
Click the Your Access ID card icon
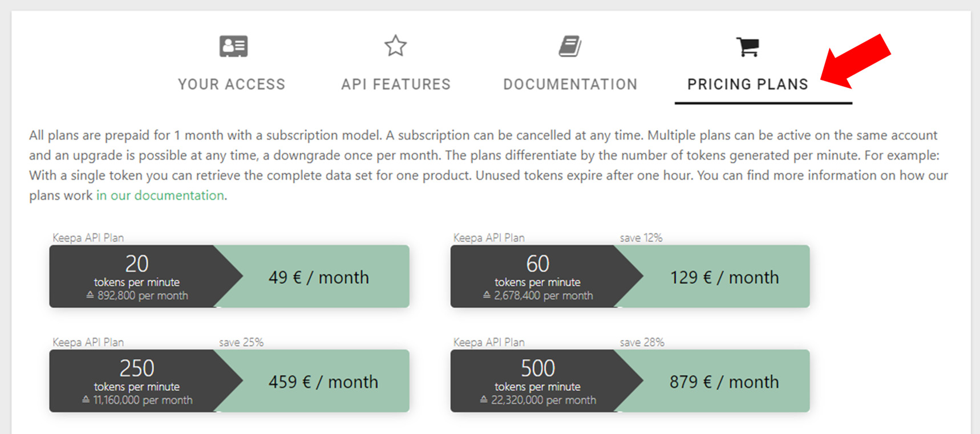coord(233,46)
